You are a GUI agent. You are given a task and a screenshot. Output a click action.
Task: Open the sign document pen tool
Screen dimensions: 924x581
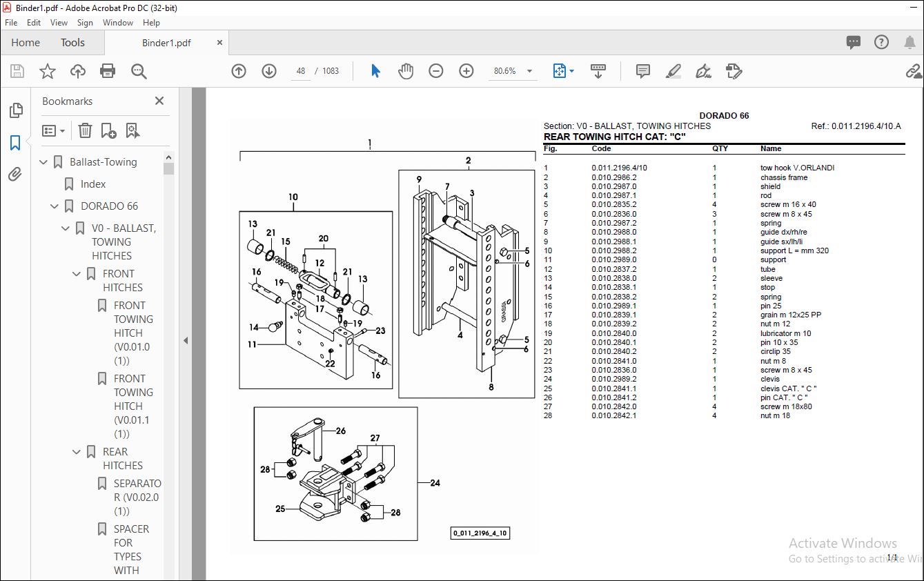704,71
